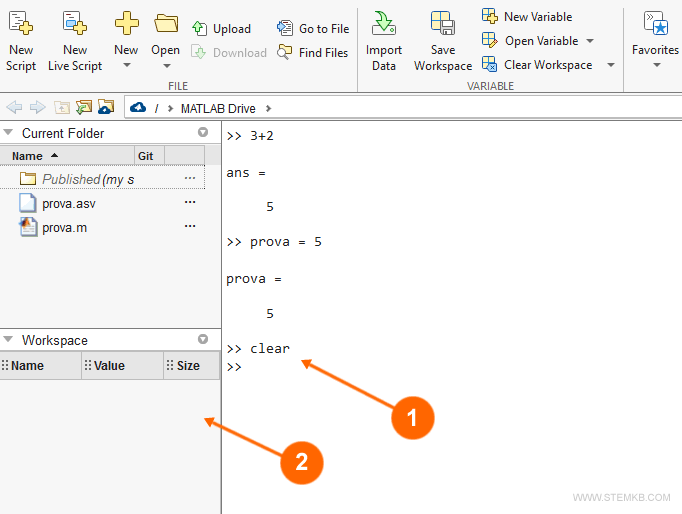Collapse the Current Folder panel
The width and height of the screenshot is (682, 514).
pyautogui.click(x=9, y=133)
